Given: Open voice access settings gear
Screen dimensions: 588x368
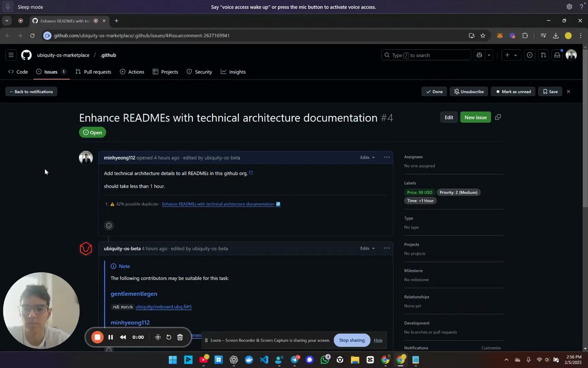Looking at the screenshot, I should (569, 7).
